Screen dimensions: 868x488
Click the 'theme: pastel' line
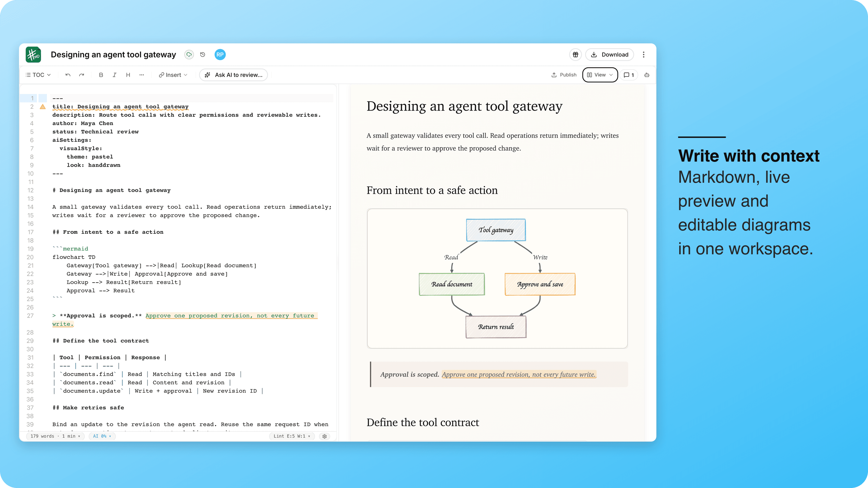click(90, 157)
